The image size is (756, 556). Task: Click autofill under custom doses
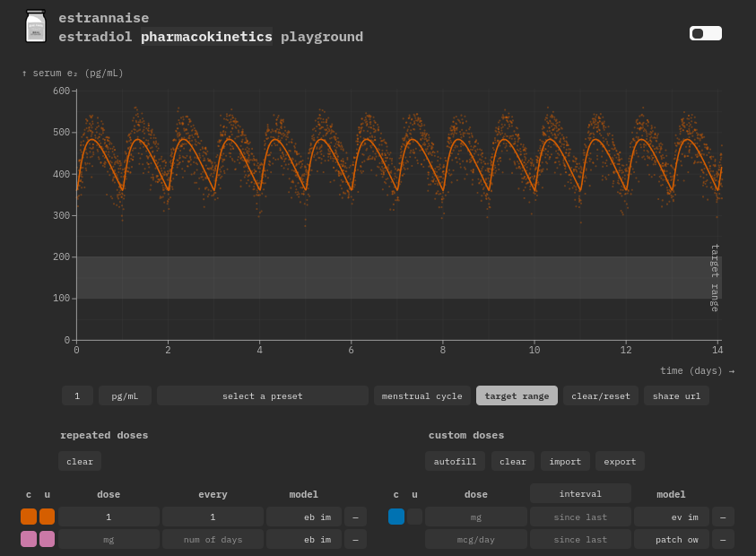click(x=456, y=462)
